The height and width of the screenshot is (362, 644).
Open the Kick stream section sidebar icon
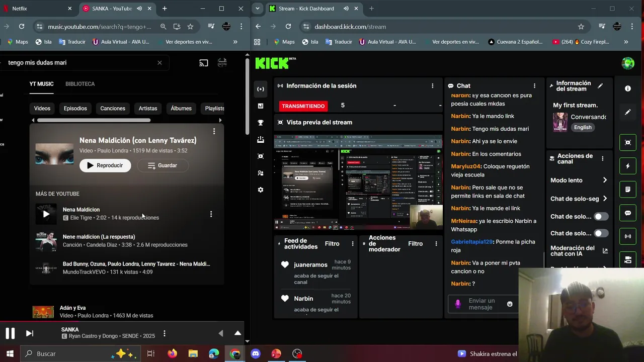260,89
